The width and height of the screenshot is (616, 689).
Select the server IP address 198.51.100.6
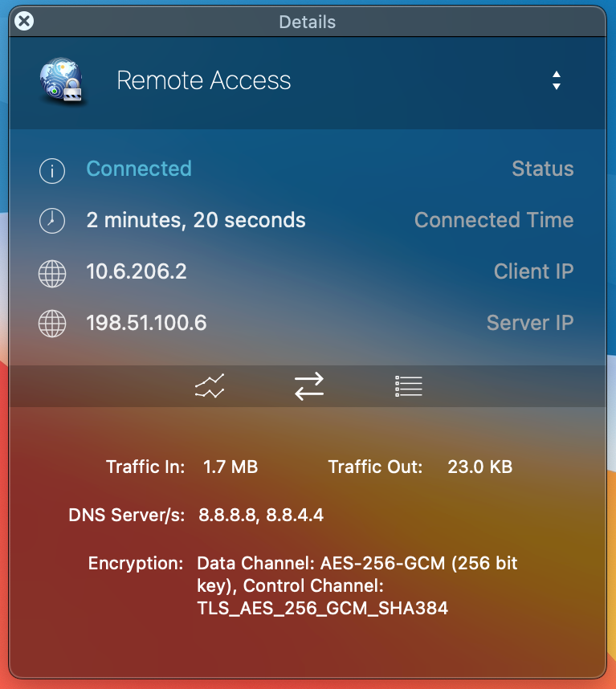point(146,323)
